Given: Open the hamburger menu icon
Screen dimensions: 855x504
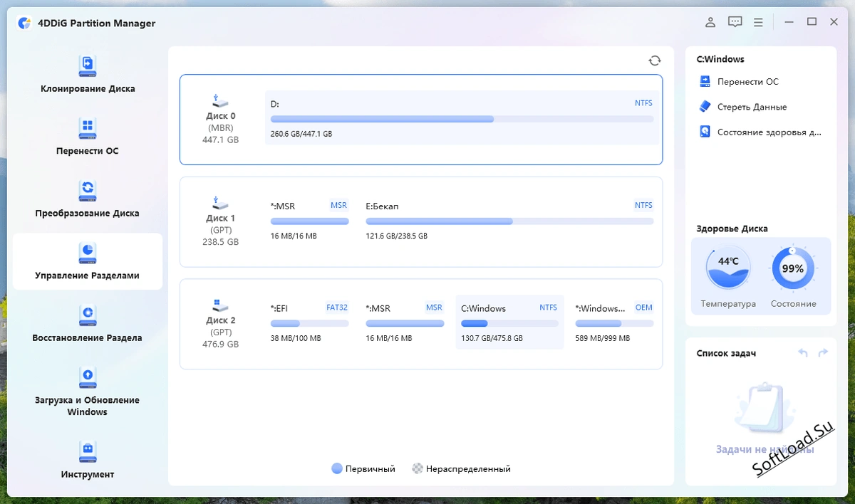Looking at the screenshot, I should pyautogui.click(x=759, y=22).
